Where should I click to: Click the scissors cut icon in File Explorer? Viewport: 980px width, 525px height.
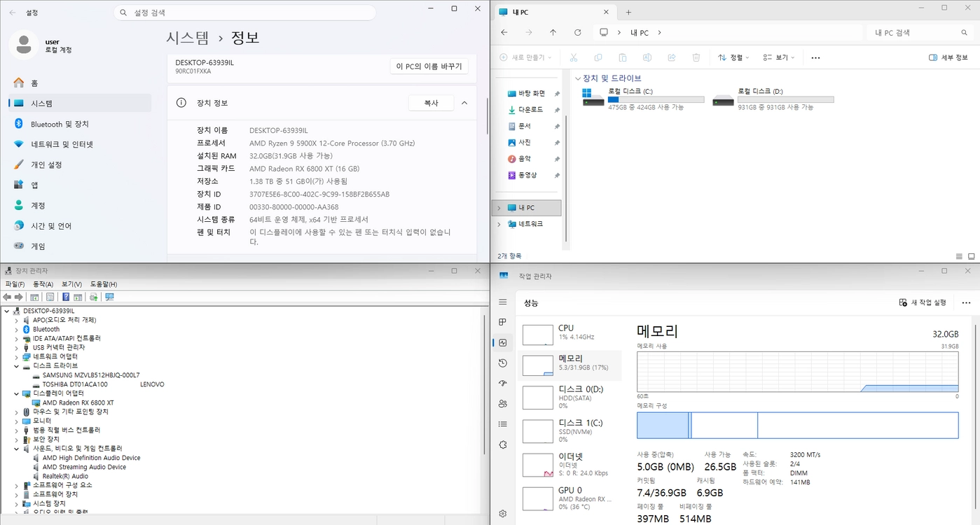coord(573,57)
